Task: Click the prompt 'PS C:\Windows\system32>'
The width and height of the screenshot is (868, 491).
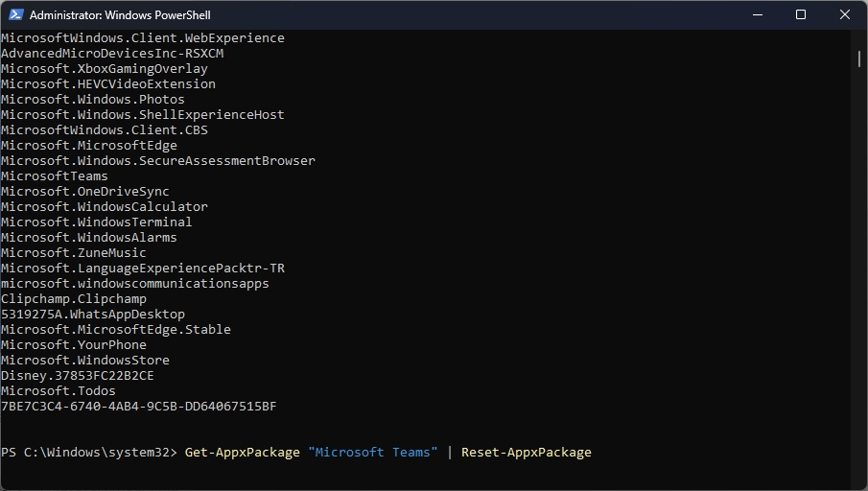Action: point(89,453)
